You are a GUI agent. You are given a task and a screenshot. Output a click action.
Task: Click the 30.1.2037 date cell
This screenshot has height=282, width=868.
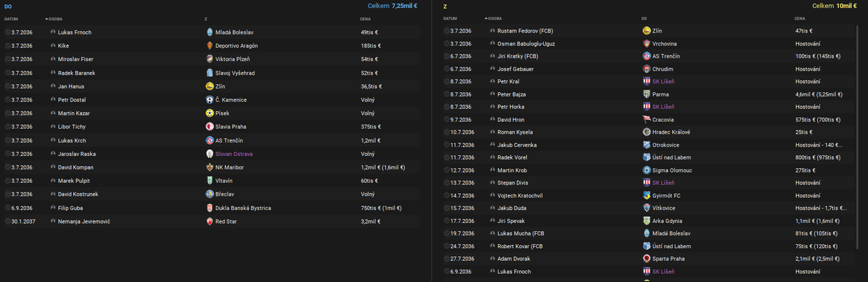pyautogui.click(x=22, y=222)
